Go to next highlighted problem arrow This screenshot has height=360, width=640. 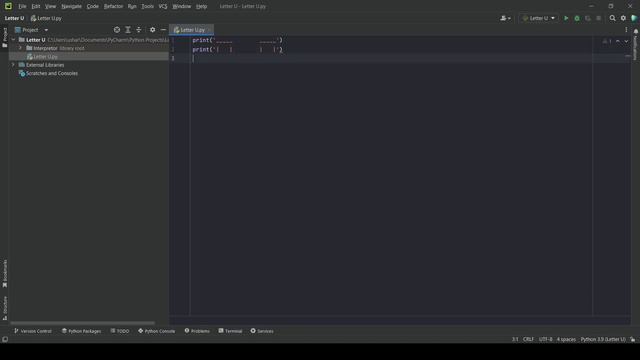(626, 41)
